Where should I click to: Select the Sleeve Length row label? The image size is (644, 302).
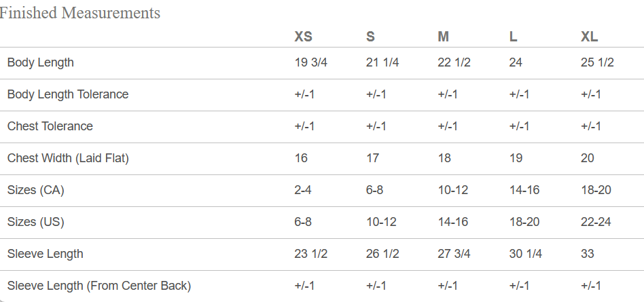[x=46, y=254]
